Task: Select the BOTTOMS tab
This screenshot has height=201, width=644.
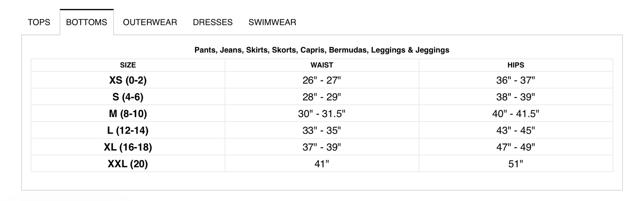Action: pos(87,22)
